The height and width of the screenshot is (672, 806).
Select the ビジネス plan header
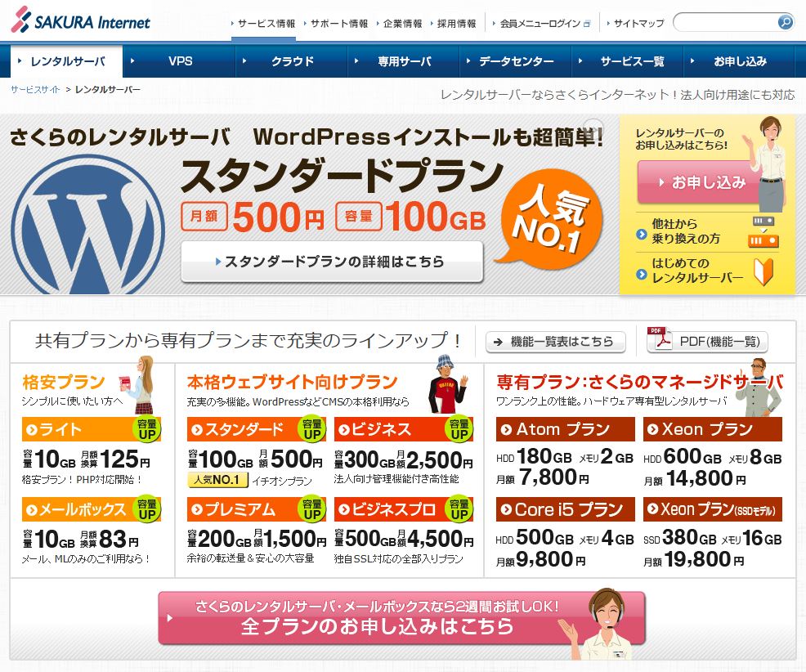click(404, 429)
